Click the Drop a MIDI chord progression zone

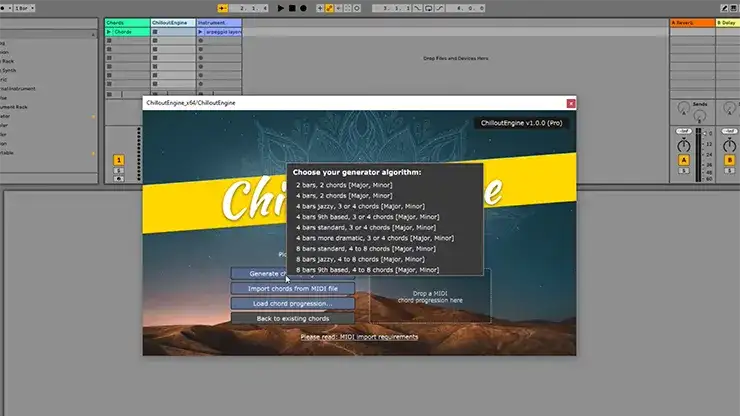[430, 297]
